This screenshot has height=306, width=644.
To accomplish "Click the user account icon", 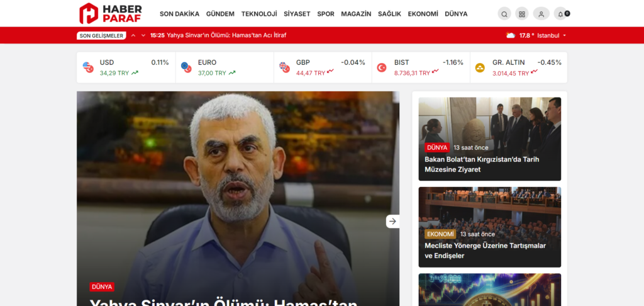I will pos(541,14).
